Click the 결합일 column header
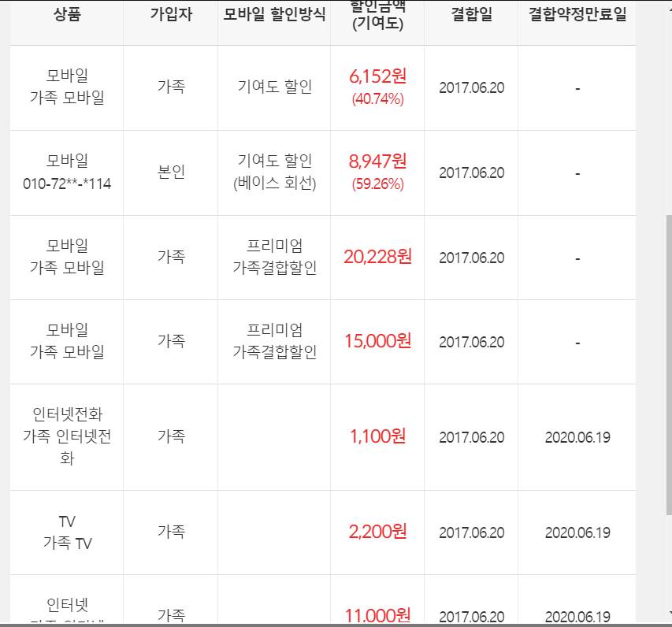Image resolution: width=672 pixels, height=627 pixels. point(471,16)
